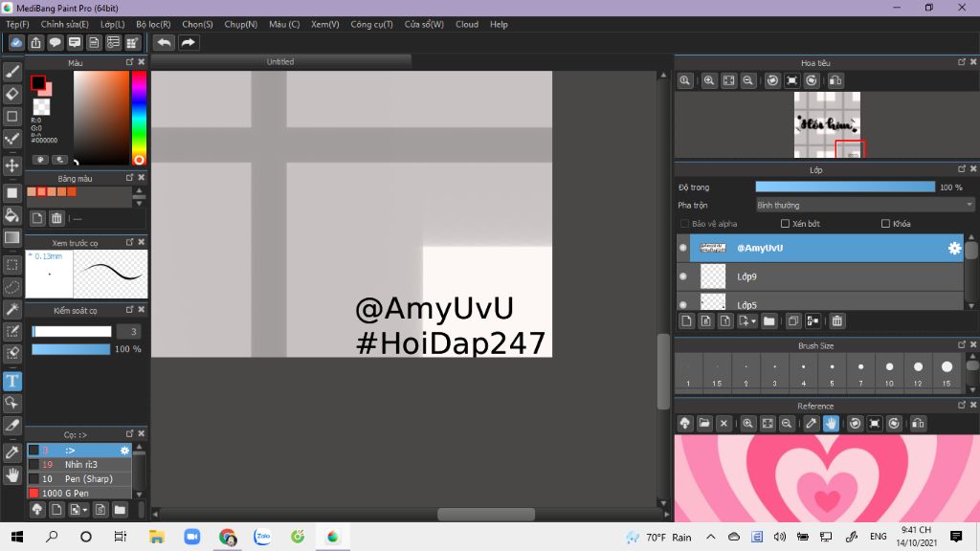The height and width of the screenshot is (551, 980).
Task: Open the Pha trộn blend mode dropdown
Action: click(x=864, y=205)
